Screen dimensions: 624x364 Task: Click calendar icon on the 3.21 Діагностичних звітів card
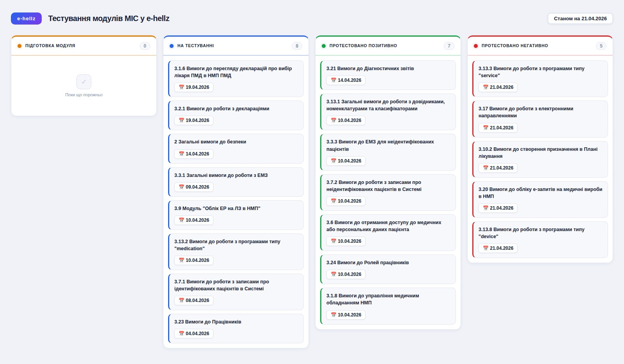coord(333,80)
